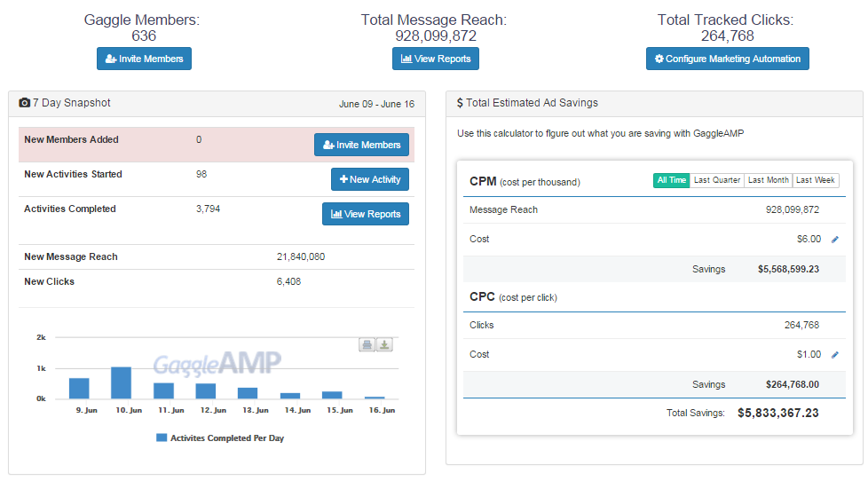Click the 16. Jun axis label
This screenshot has height=481, width=868.
click(382, 410)
